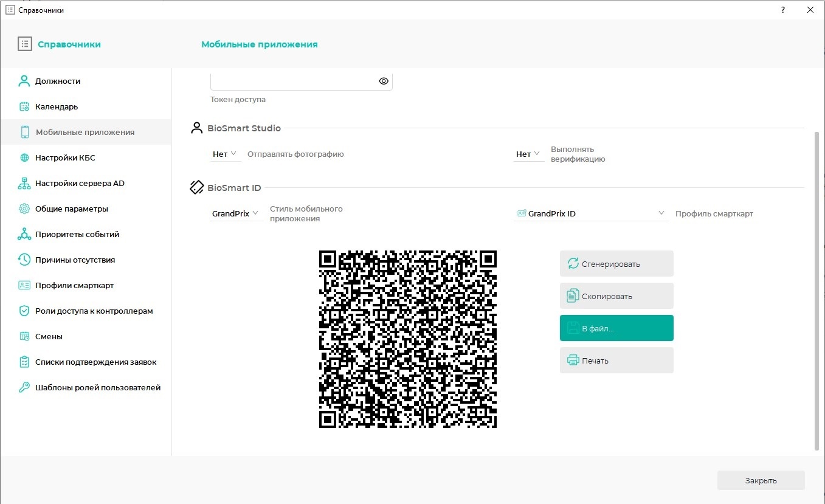Image resolution: width=825 pixels, height=504 pixels.
Task: Open Отправлять фотографию Нет dropdown
Action: [224, 154]
